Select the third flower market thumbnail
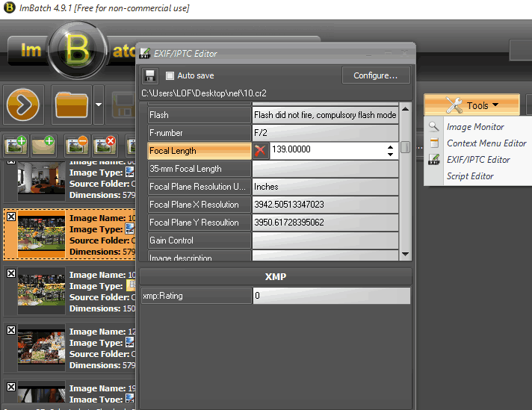Screen dimensions: 532x410 click(41, 290)
